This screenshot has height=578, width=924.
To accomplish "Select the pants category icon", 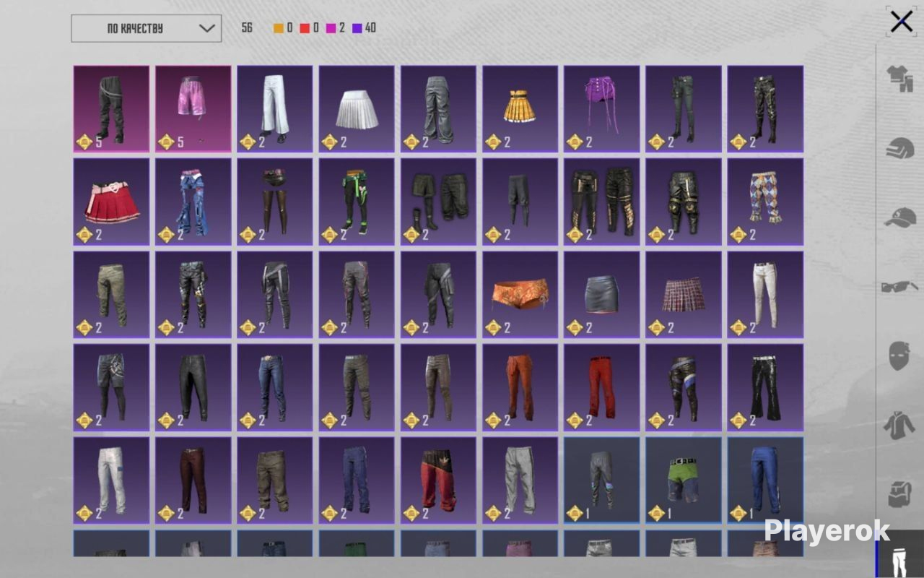I will pyautogui.click(x=899, y=558).
